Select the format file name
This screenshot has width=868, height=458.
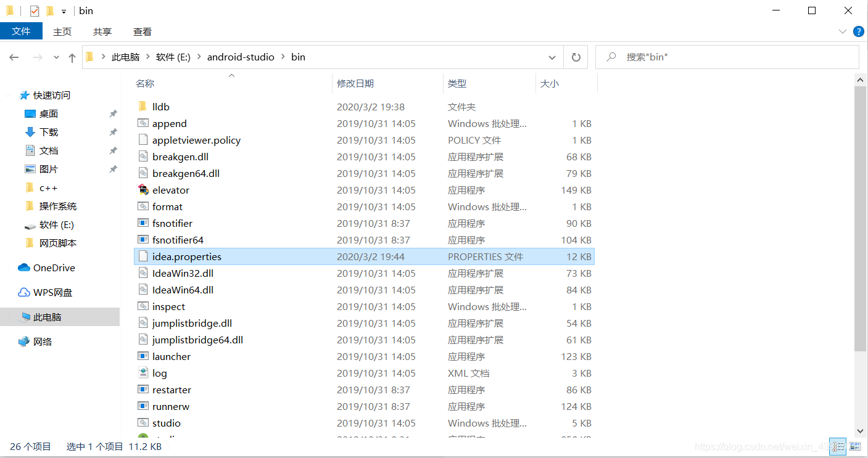[167, 207]
